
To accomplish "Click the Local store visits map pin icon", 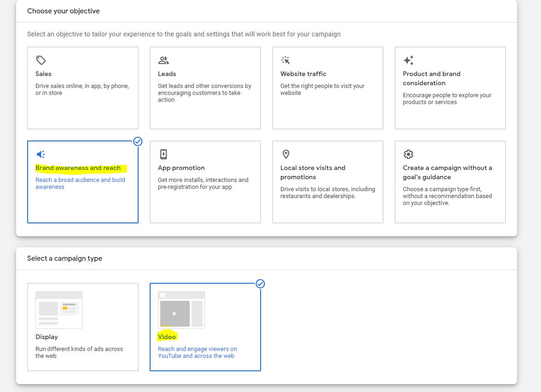I will [286, 154].
